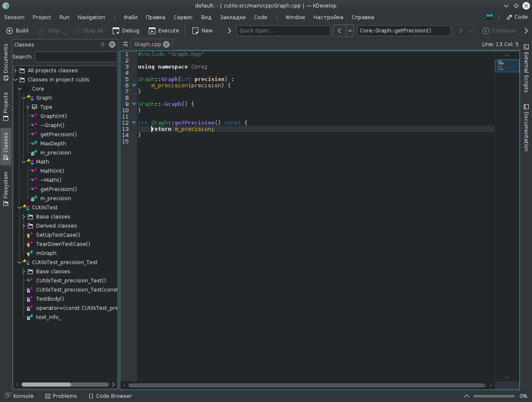Expand the All projects classes node

(15, 71)
